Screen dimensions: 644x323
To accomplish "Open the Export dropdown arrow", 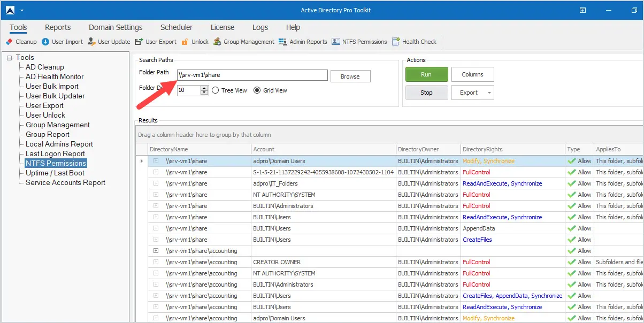I will [489, 93].
